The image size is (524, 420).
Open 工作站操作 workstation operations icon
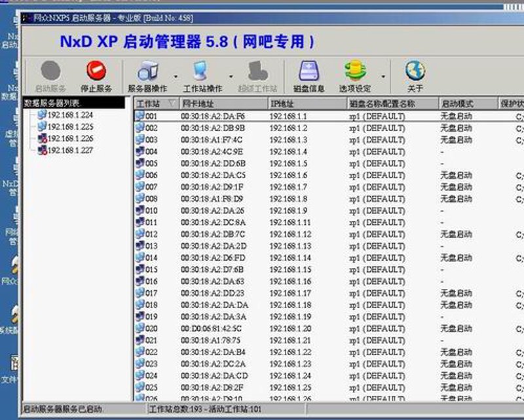(201, 71)
